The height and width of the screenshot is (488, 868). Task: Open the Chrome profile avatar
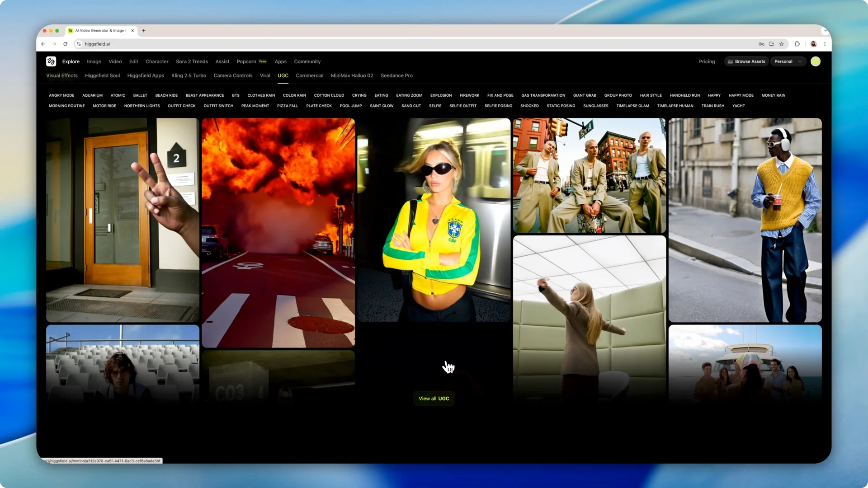point(813,44)
